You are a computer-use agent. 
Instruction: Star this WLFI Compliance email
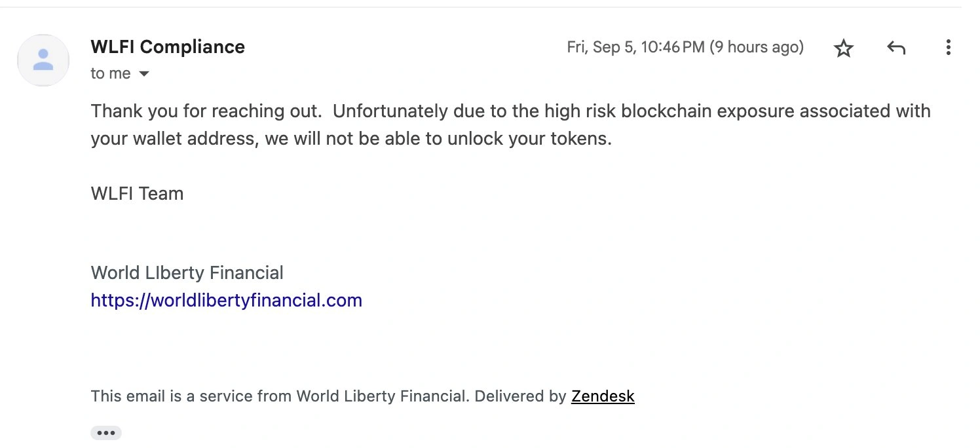coord(844,48)
